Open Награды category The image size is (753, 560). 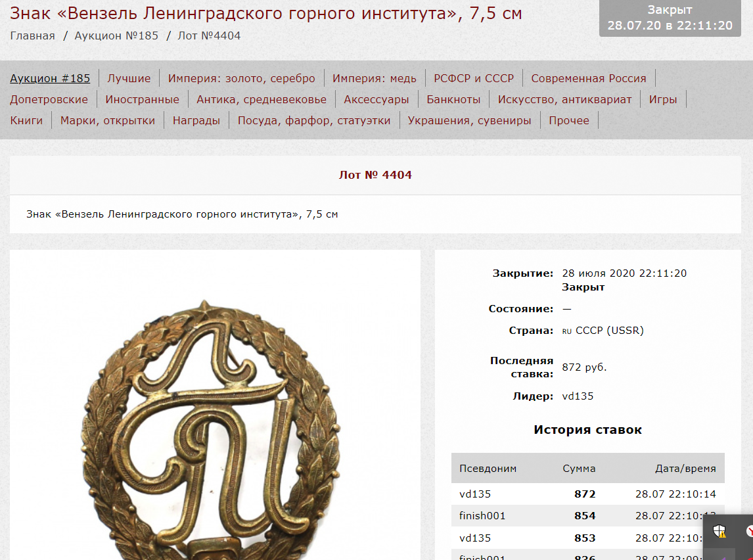click(196, 120)
